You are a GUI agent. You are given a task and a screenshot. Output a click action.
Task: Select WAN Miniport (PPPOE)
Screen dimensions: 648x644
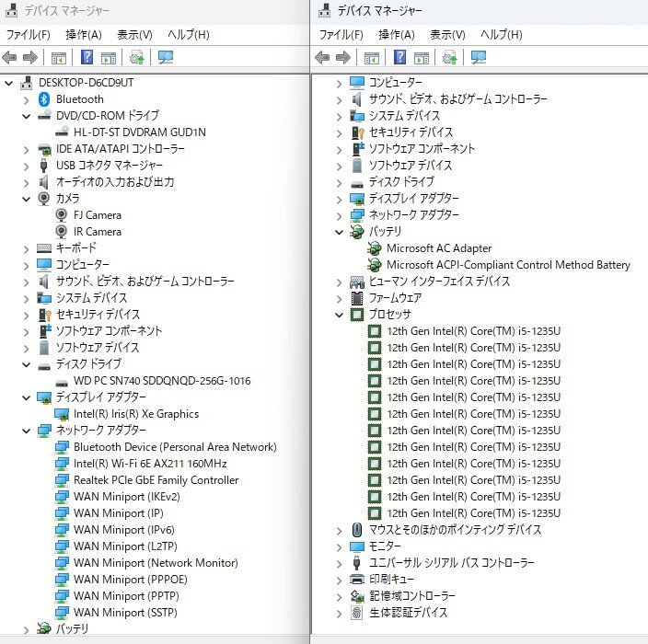pos(130,580)
